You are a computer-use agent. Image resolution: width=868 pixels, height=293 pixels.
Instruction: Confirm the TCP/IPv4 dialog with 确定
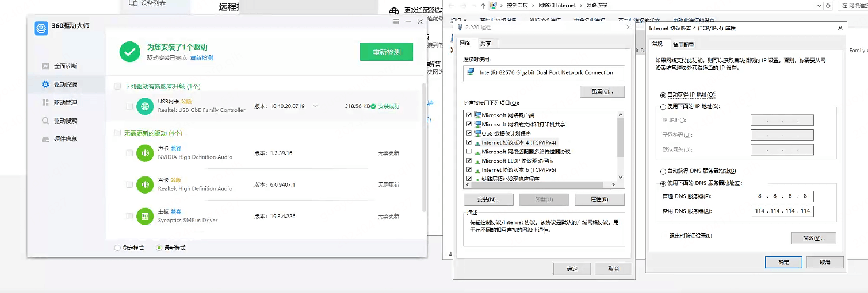(783, 262)
